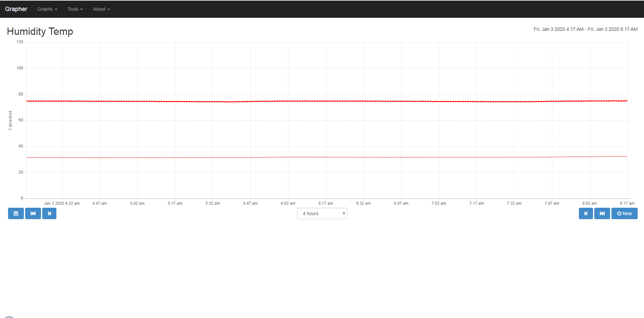644x318 pixels.
Task: Open the Graphs menu
Action: tap(47, 9)
